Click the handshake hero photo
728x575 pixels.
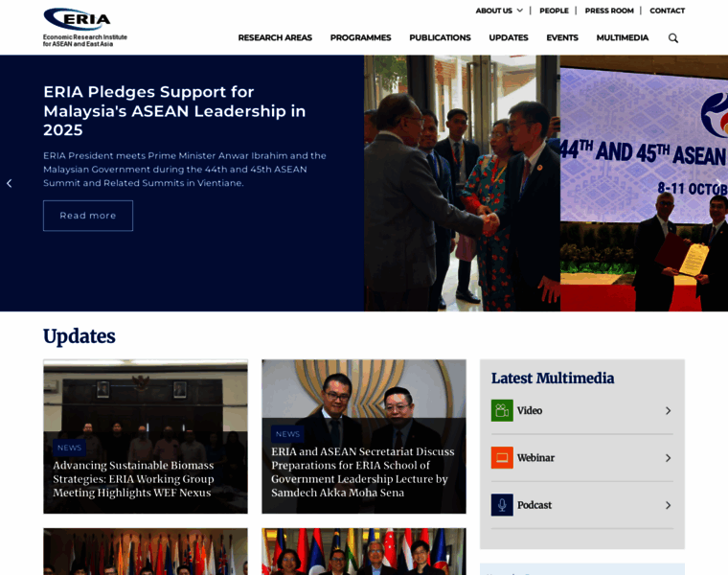[462, 183]
